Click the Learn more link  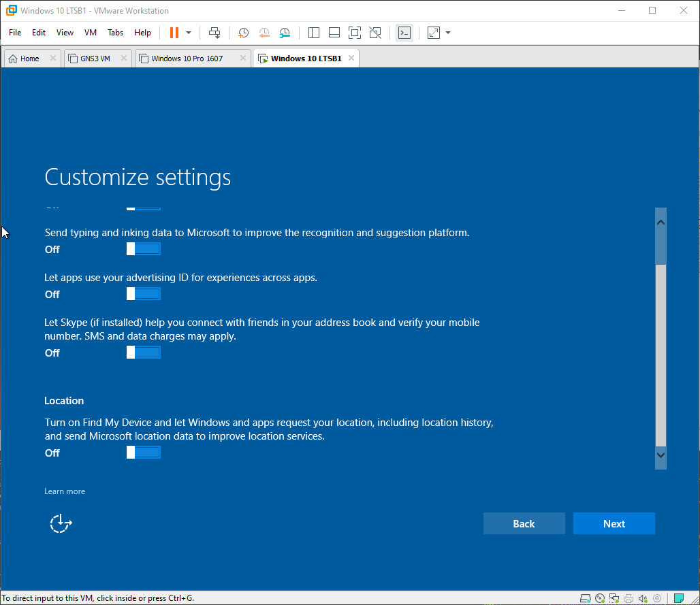(65, 491)
